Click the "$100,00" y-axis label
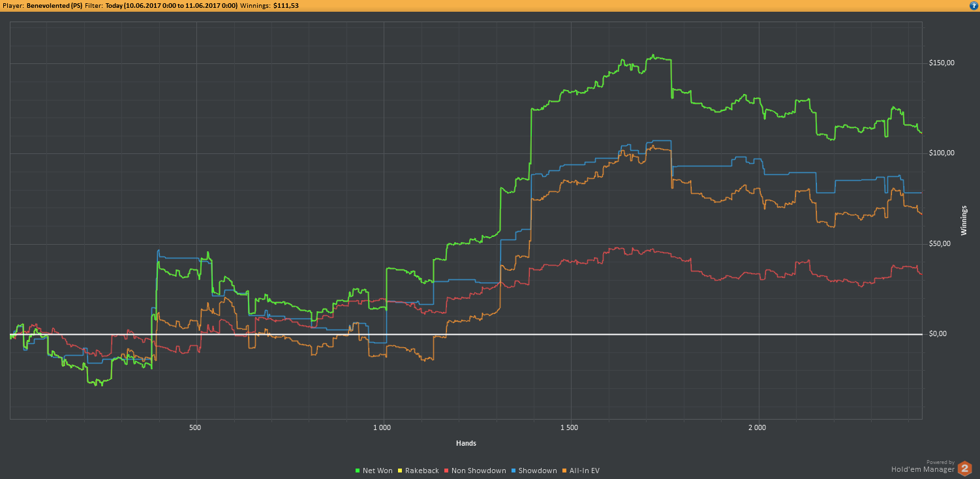The width and height of the screenshot is (980, 479). pos(942,153)
